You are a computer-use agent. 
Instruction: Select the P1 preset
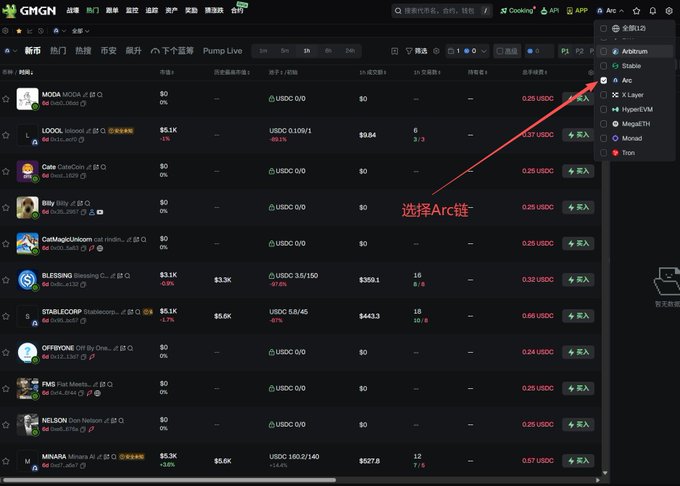(565, 51)
